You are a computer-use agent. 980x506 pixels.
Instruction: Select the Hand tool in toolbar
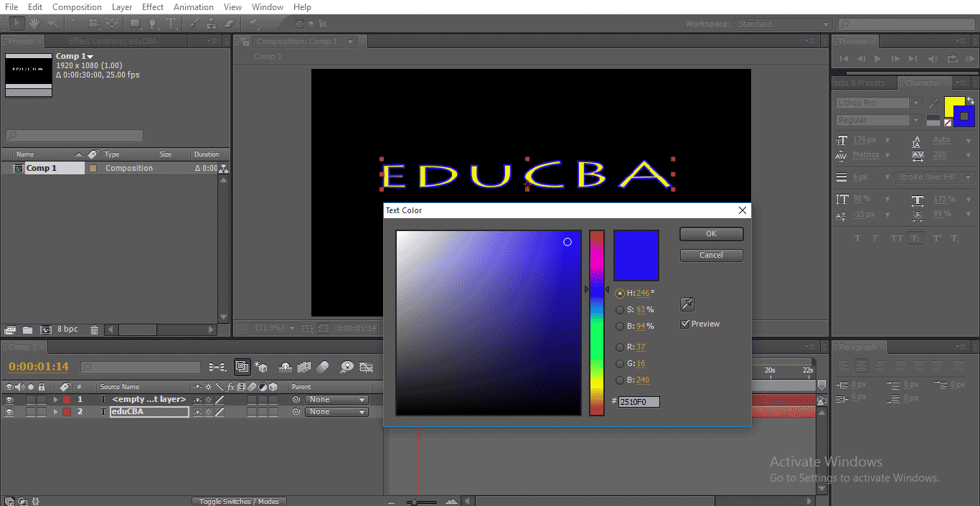pyautogui.click(x=34, y=24)
